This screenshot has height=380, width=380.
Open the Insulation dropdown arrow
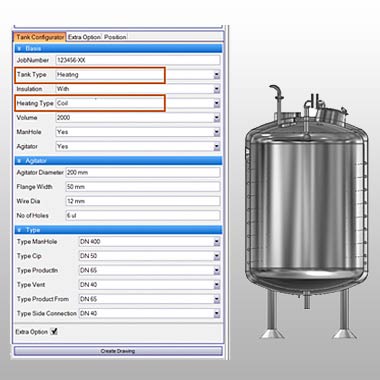(217, 89)
